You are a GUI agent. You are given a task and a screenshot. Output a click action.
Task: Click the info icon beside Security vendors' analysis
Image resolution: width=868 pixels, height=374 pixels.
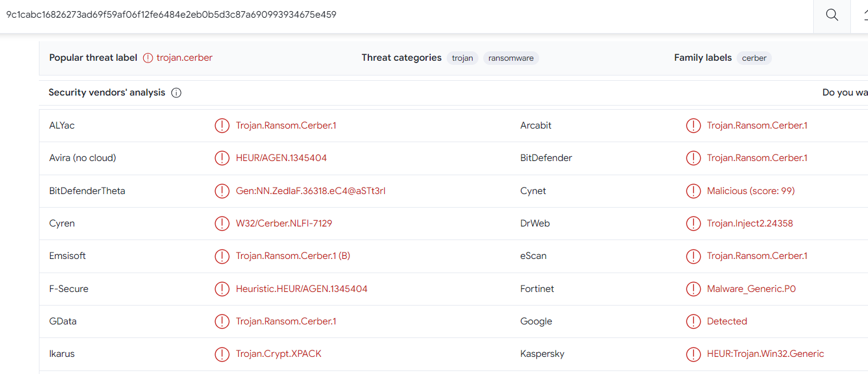coord(176,93)
